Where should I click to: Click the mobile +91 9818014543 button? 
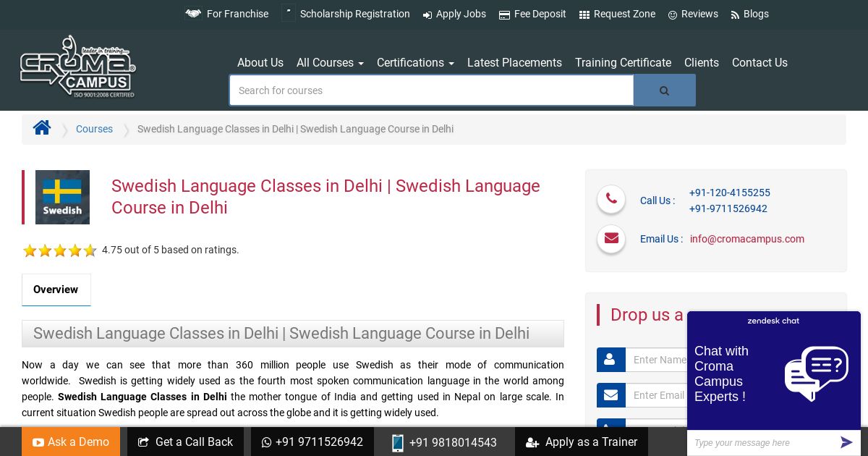444,442
